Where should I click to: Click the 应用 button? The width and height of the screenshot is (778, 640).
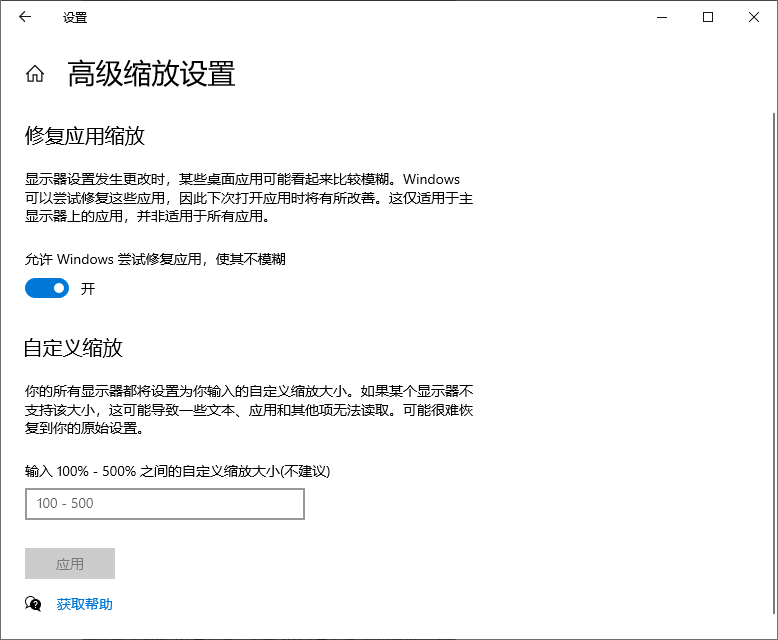click(70, 564)
